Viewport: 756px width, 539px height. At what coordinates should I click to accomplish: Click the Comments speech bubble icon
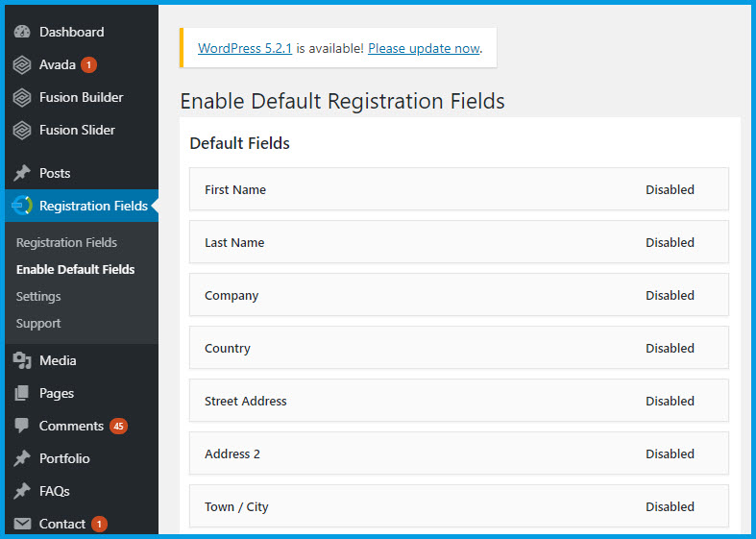click(x=22, y=426)
